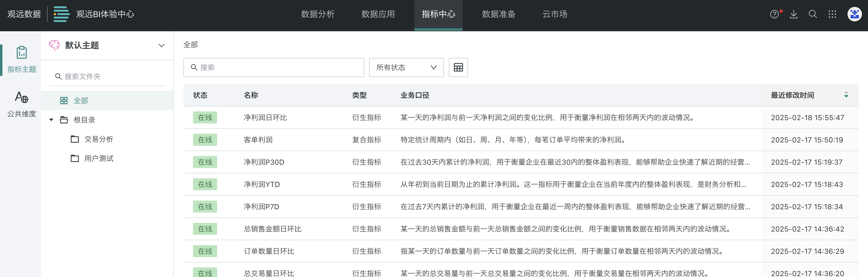
Task: Click 客单利润 business description text
Action: [514, 140]
